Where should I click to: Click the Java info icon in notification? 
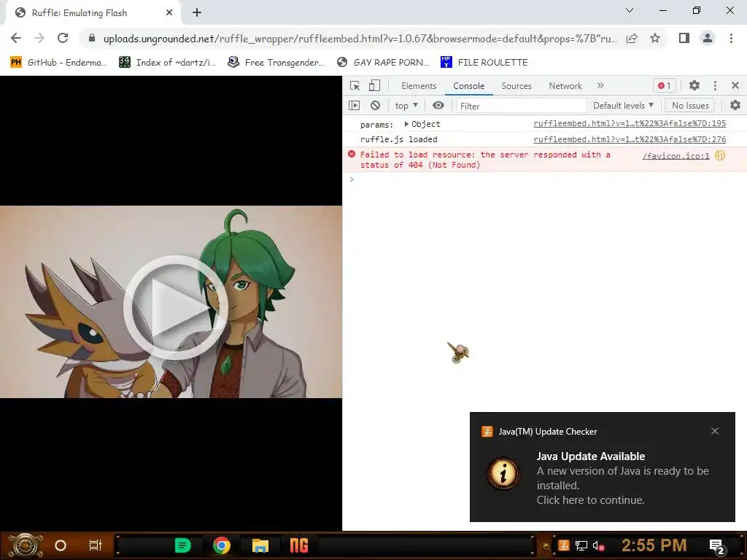click(x=503, y=473)
